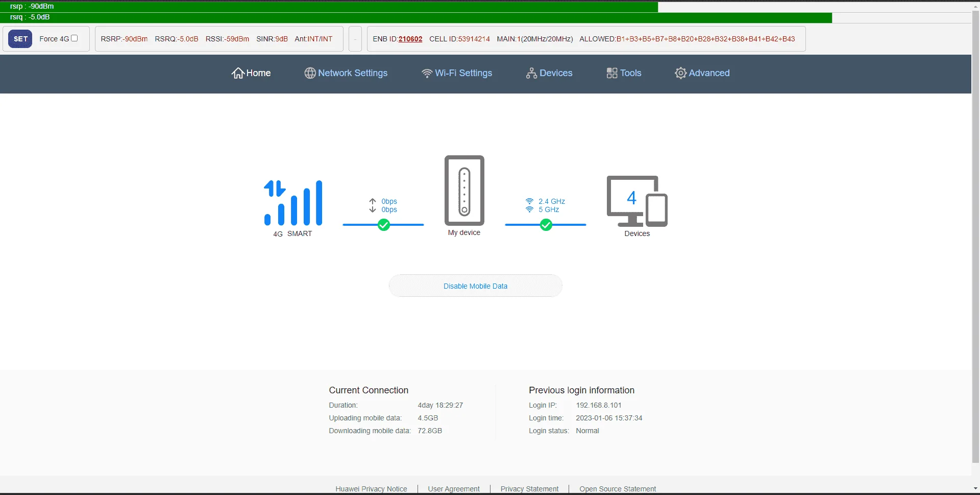Click Login status Normal value
The height and width of the screenshot is (495, 980).
point(587,431)
